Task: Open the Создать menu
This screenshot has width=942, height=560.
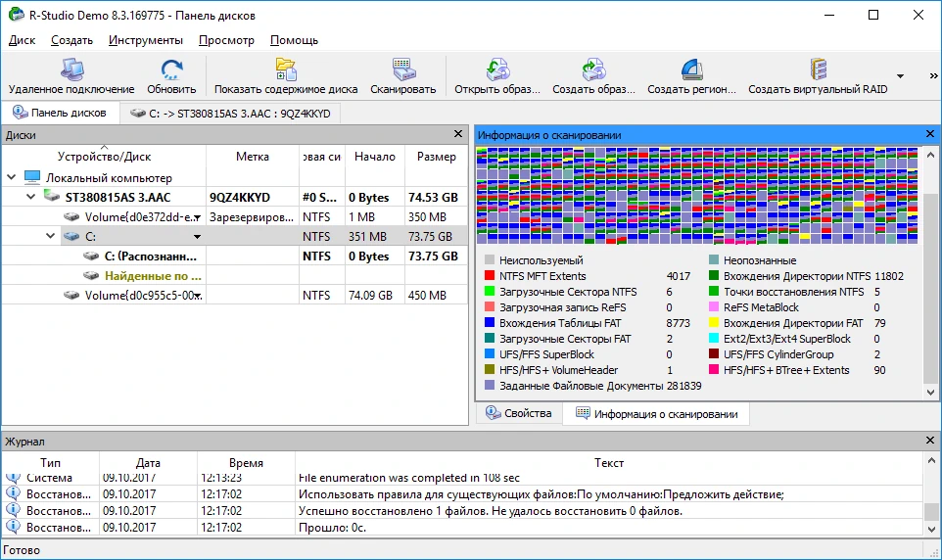Action: 72,40
